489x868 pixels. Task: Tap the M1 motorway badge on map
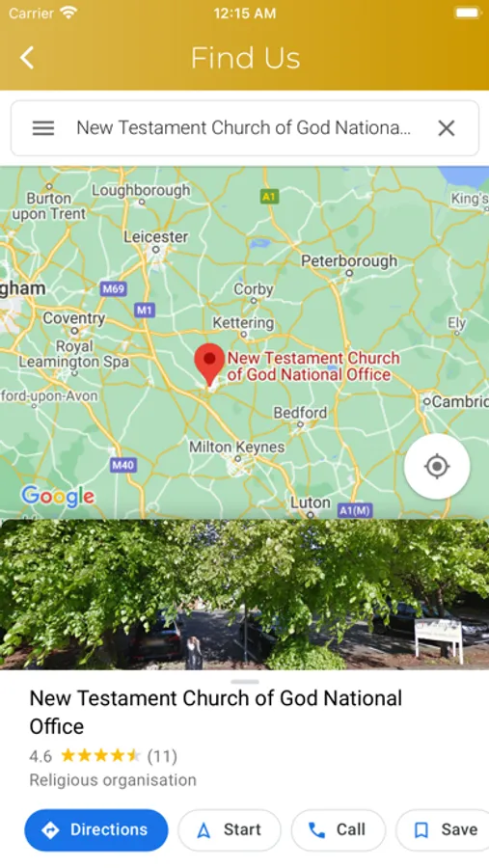144,310
